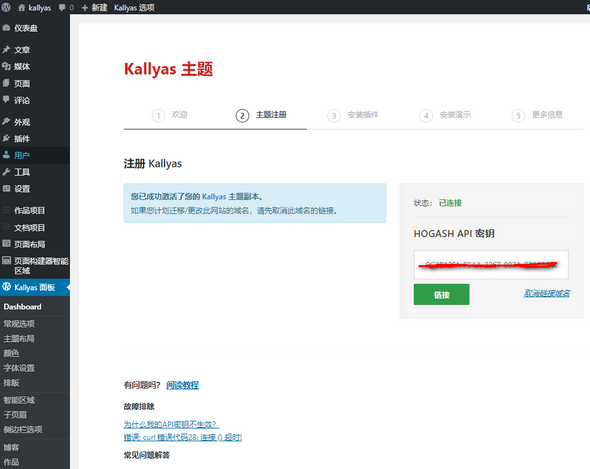Open 为什么我的API密钥不生效 link
The image size is (590, 469).
(171, 424)
